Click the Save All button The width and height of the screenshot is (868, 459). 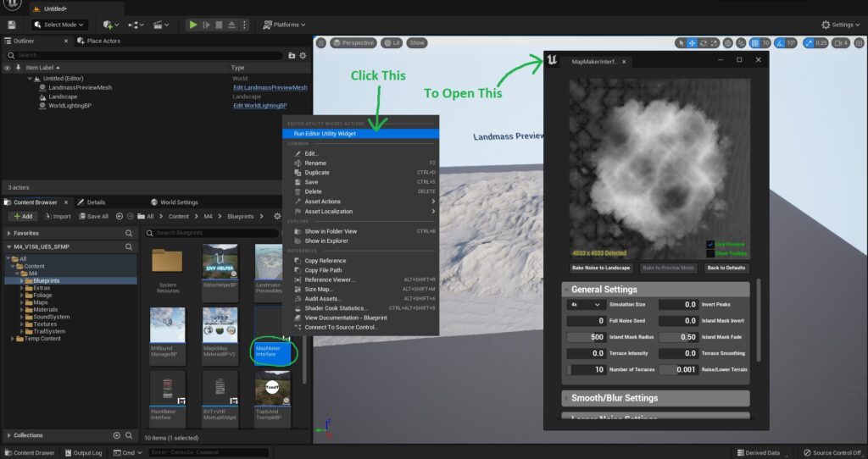(x=93, y=216)
